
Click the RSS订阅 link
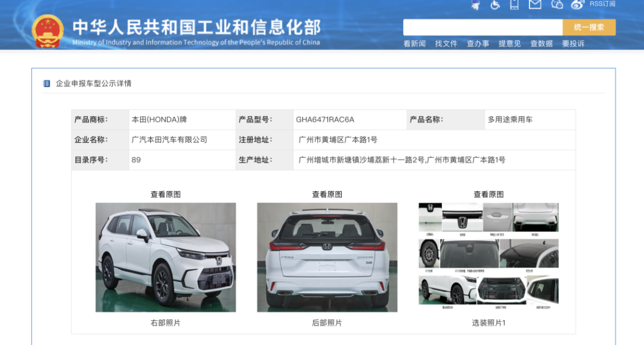pos(602,4)
